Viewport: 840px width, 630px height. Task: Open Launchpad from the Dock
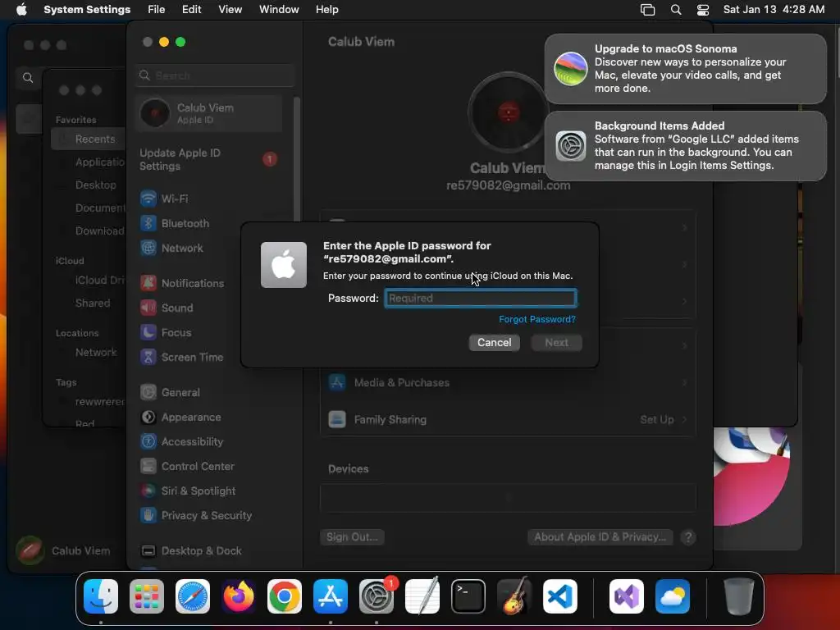coord(147,596)
